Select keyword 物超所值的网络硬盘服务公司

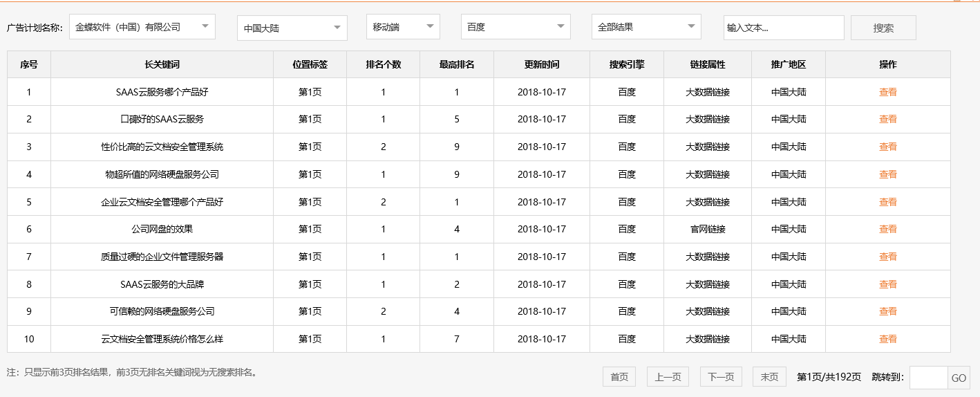tap(162, 174)
